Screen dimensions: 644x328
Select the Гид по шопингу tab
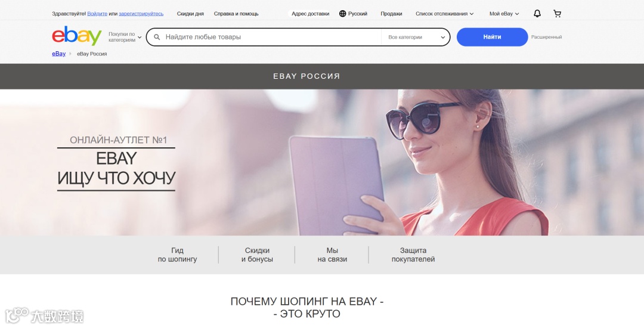178,255
